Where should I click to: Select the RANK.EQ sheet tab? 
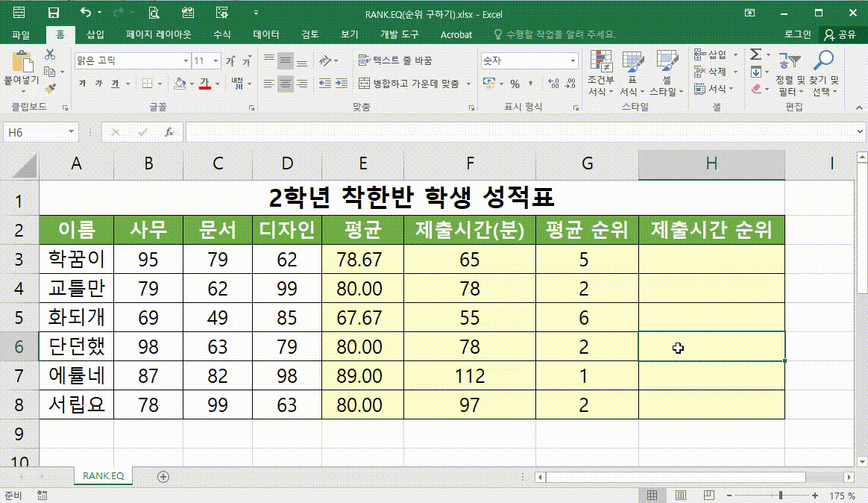(x=102, y=475)
